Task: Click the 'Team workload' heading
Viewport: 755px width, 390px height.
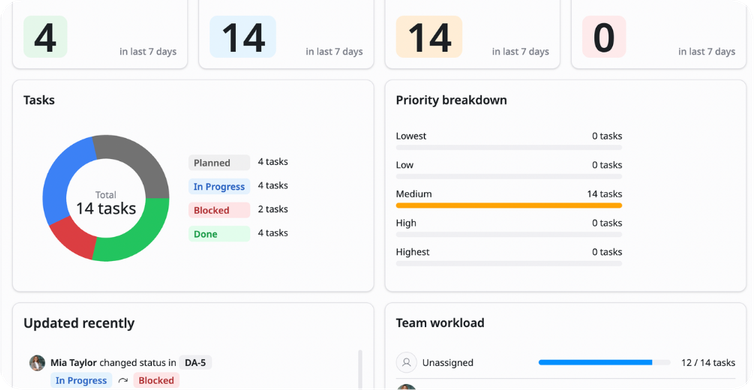Action: pyautogui.click(x=440, y=323)
